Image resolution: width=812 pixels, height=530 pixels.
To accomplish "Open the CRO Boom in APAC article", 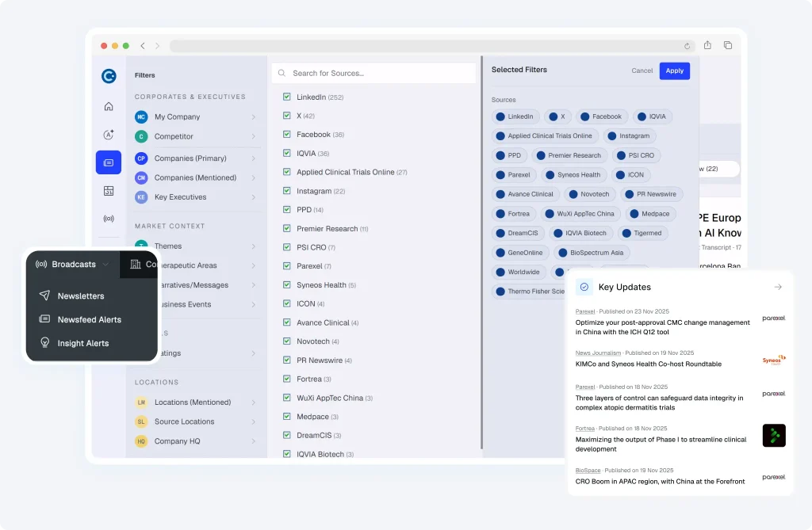I will (x=660, y=482).
